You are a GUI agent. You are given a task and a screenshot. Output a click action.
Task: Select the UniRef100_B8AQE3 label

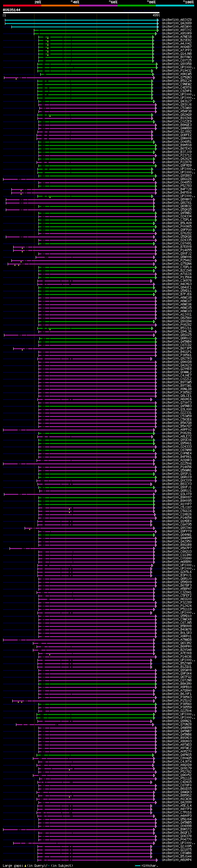(x=177, y=125)
